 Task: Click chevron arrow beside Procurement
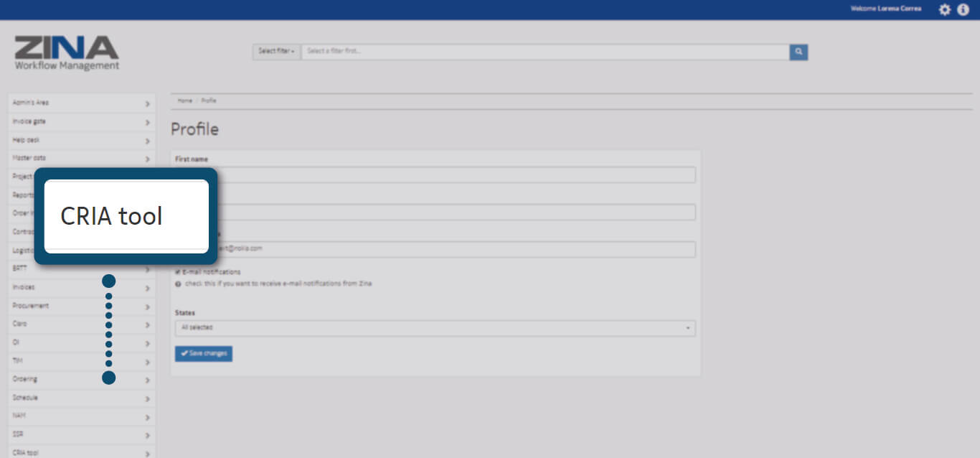[x=147, y=307]
